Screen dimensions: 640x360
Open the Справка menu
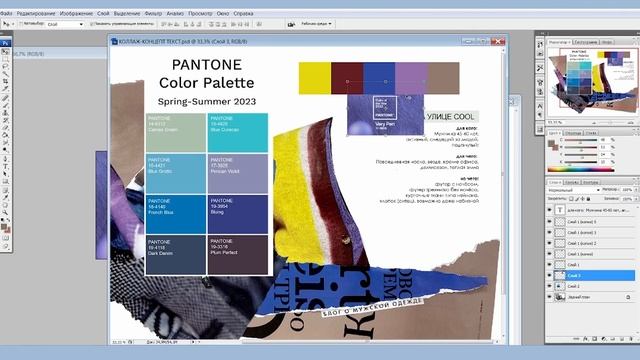(243, 13)
